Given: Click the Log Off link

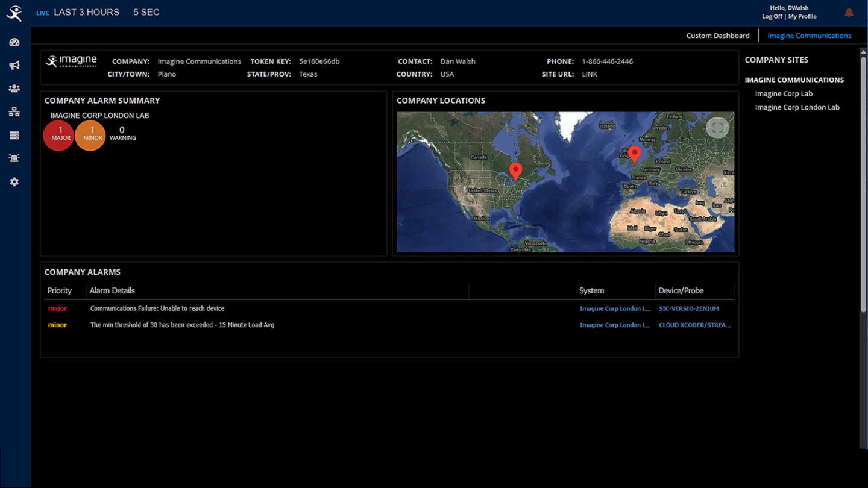Looking at the screenshot, I should click(772, 17).
